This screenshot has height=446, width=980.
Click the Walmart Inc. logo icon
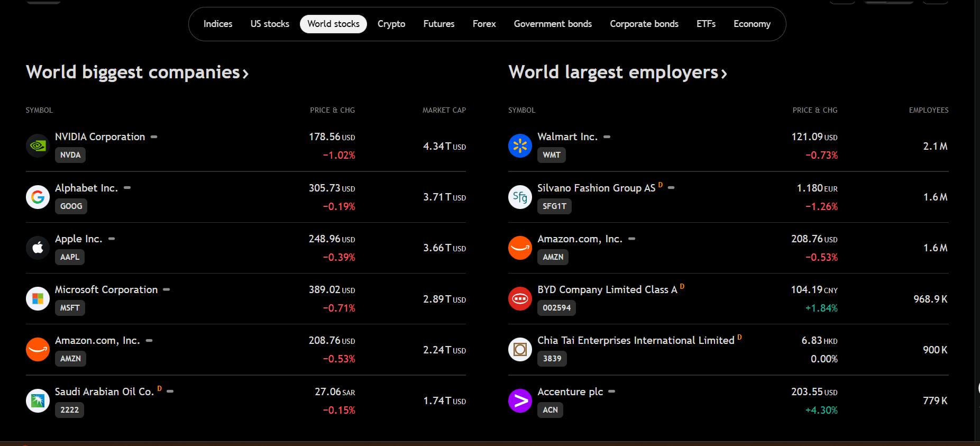pyautogui.click(x=520, y=145)
